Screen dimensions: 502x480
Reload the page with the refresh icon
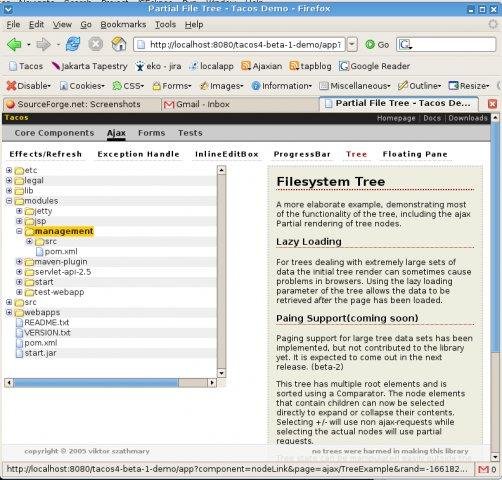tap(73, 44)
